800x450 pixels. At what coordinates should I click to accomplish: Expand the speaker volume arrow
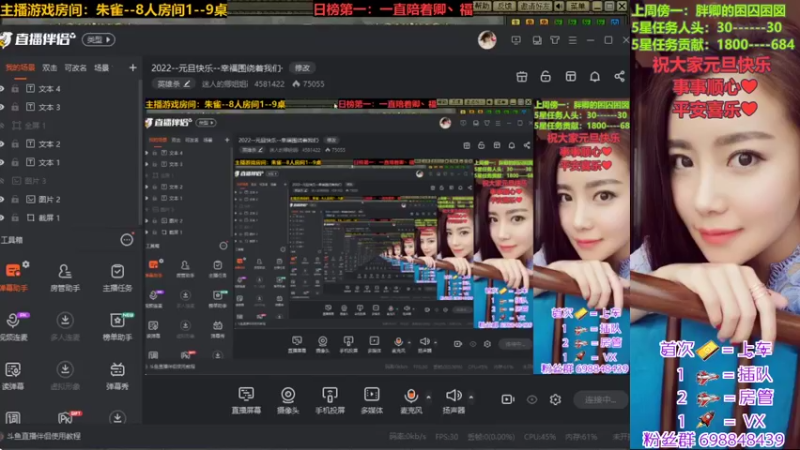click(470, 396)
